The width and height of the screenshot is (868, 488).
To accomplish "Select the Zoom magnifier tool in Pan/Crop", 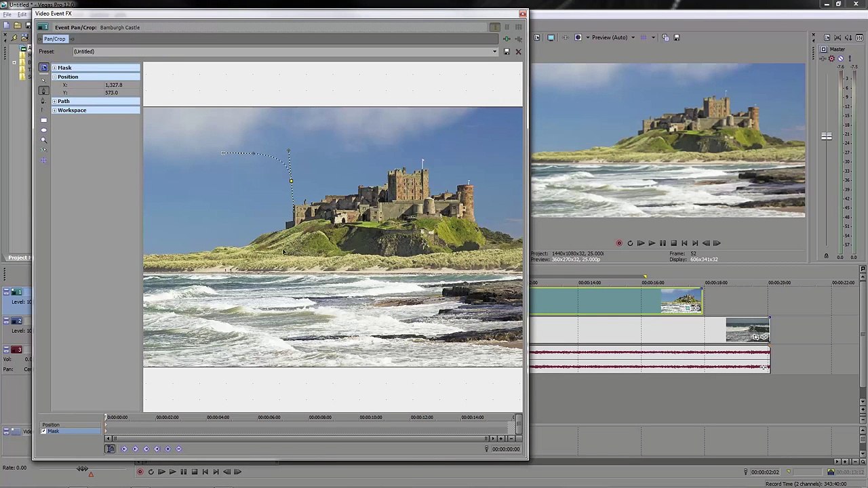I will pyautogui.click(x=43, y=140).
